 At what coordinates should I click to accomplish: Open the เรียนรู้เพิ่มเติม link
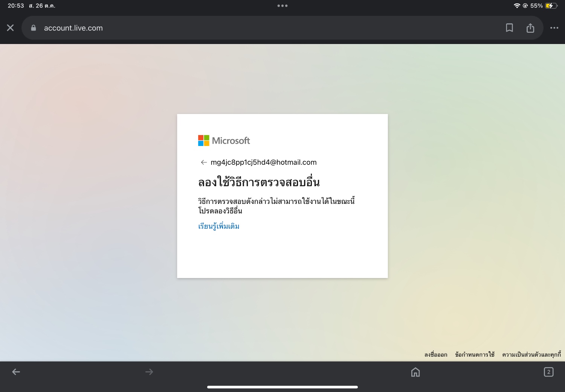[x=219, y=226]
